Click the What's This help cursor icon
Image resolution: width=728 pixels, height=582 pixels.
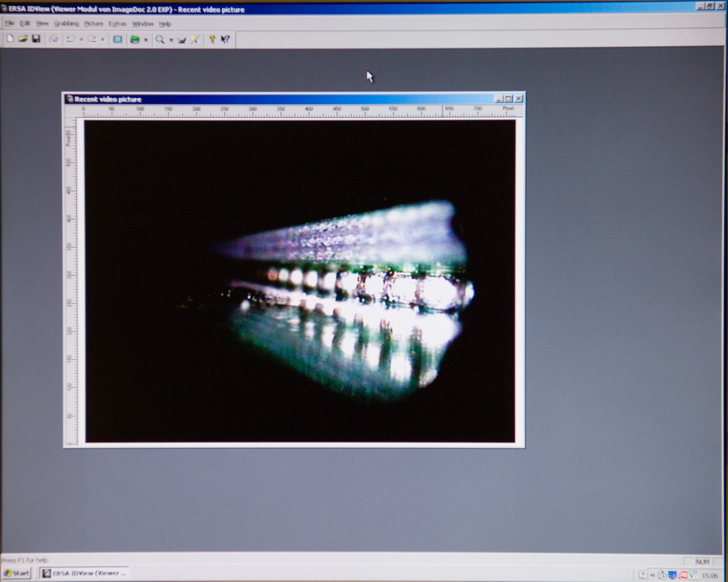(x=225, y=39)
